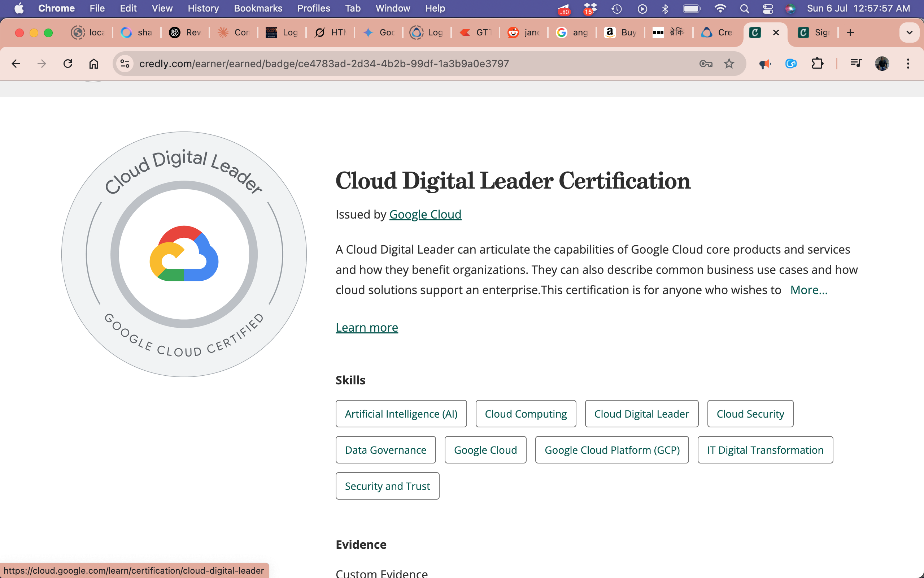This screenshot has height=578, width=924.
Task: Open Siri from menu bar
Action: (791, 8)
